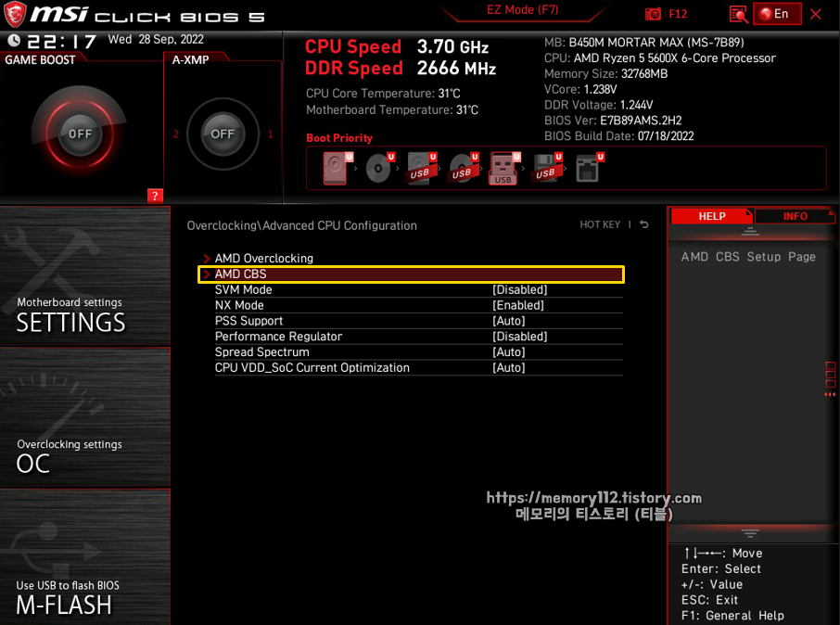Click the help panel top collapse handle

tap(749, 232)
